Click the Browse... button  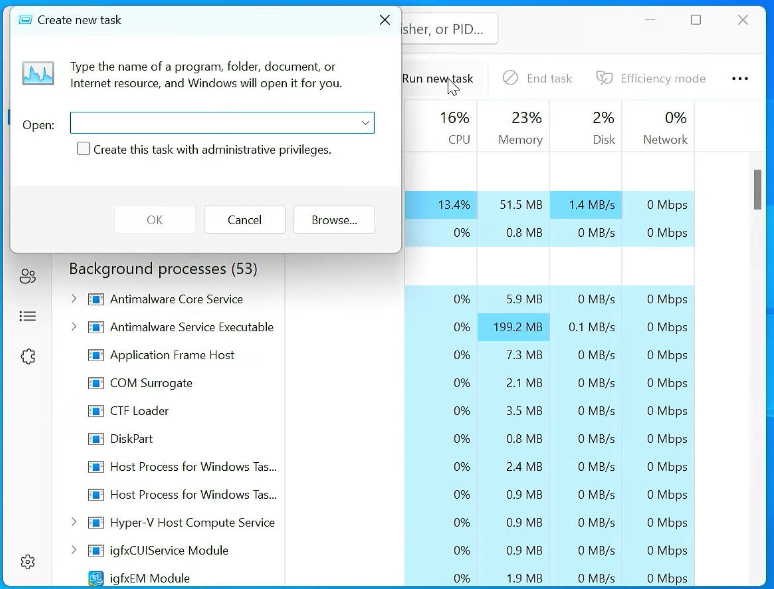pyautogui.click(x=334, y=220)
